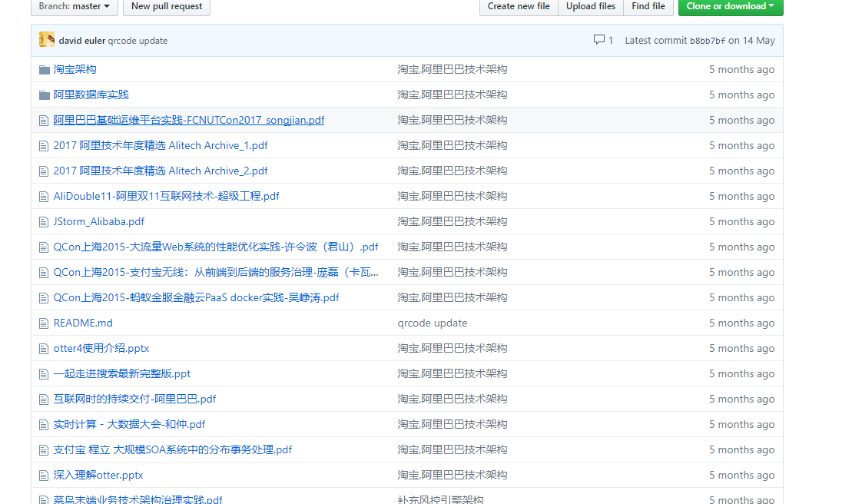Open 菜鸟末端业务技术架构治理实践.pdf

(138, 499)
